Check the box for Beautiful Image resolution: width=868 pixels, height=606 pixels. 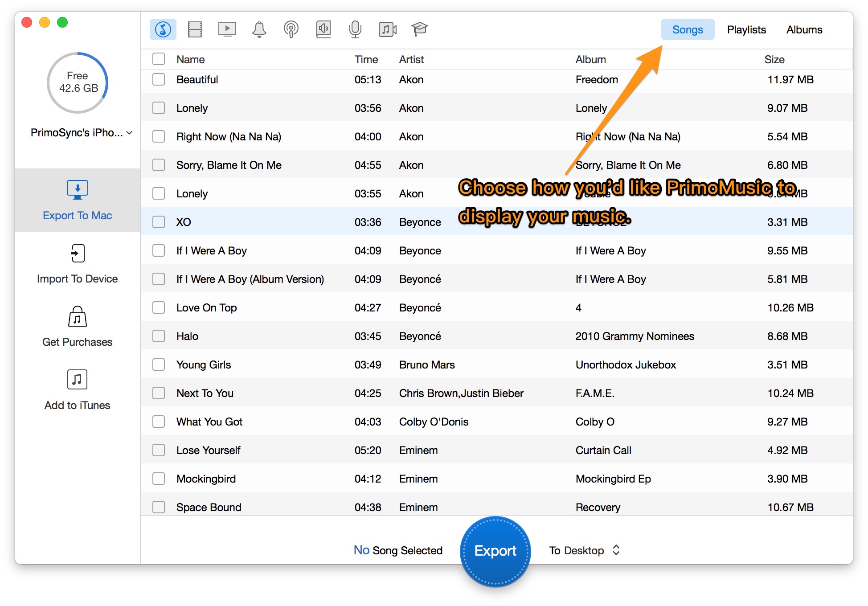point(159,79)
